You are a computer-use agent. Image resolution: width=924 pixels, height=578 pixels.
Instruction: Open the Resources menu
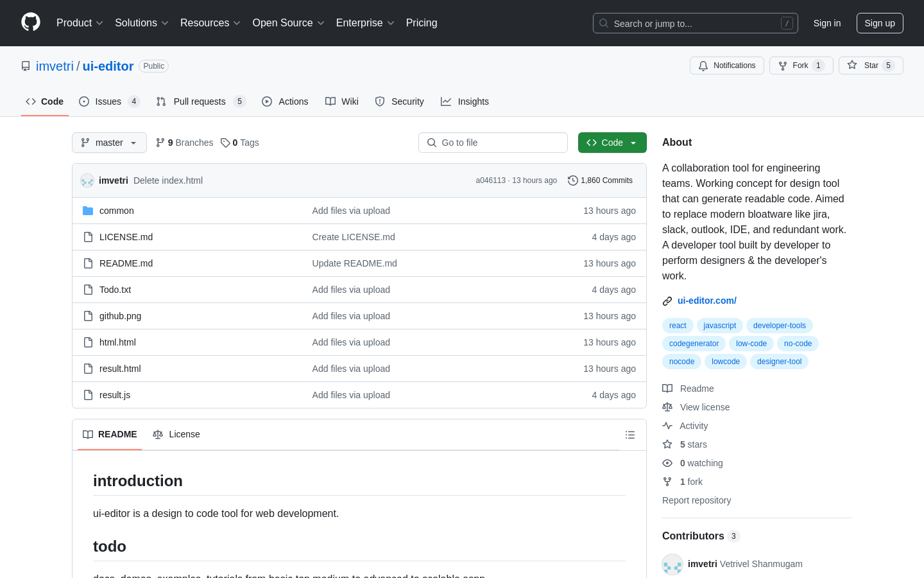pos(210,22)
